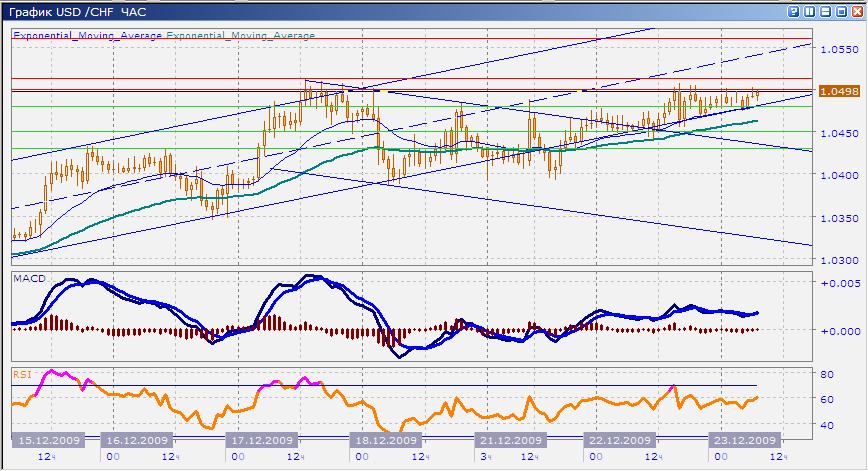Select the second teal Exponential_Moving_Average label
868x471 pixels.
point(240,35)
